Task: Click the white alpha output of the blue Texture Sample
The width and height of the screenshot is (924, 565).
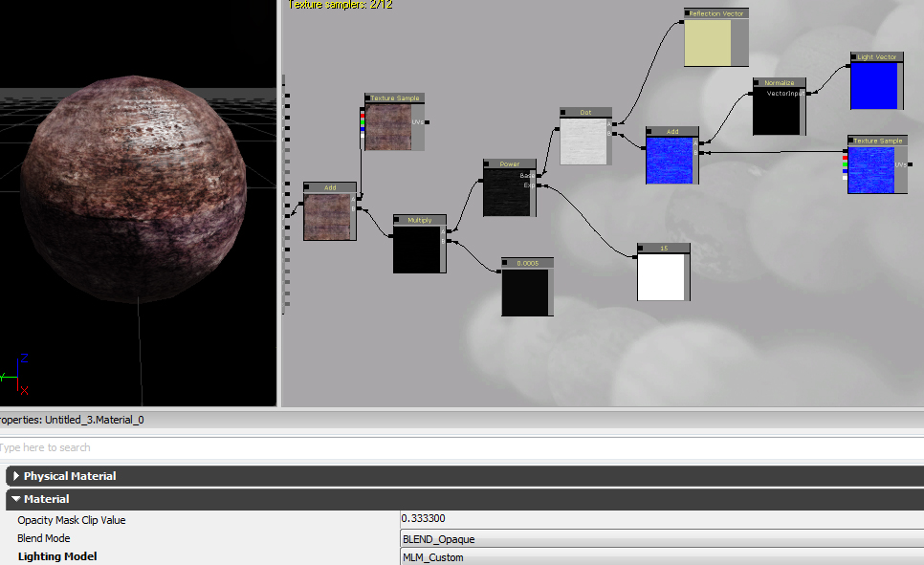Action: click(x=845, y=177)
